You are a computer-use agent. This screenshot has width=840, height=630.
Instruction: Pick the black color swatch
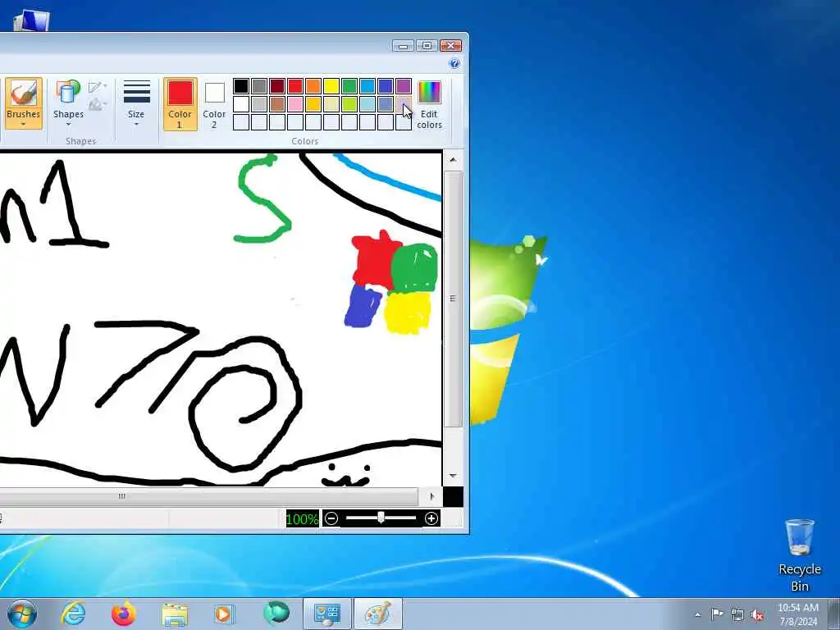[241, 85]
